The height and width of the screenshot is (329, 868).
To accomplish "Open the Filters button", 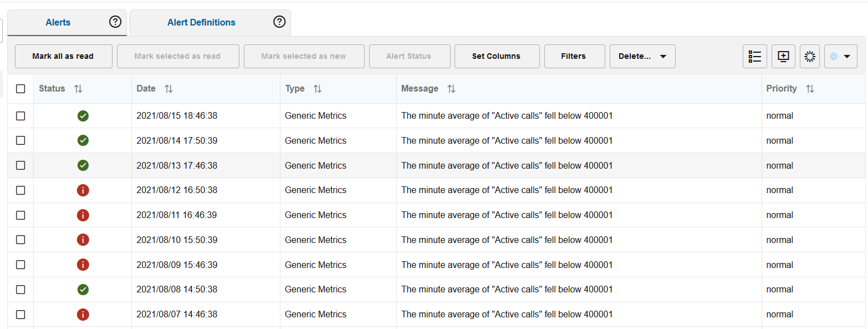I will tap(574, 57).
